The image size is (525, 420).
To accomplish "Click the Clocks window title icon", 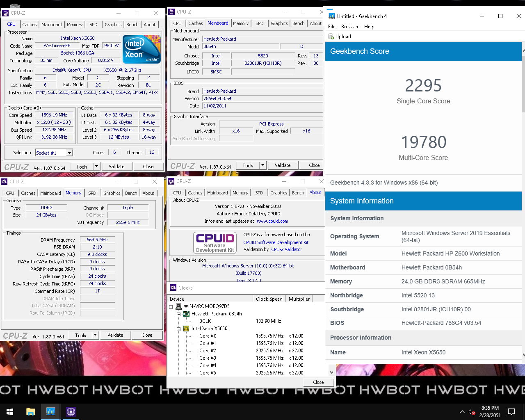I will (x=173, y=288).
